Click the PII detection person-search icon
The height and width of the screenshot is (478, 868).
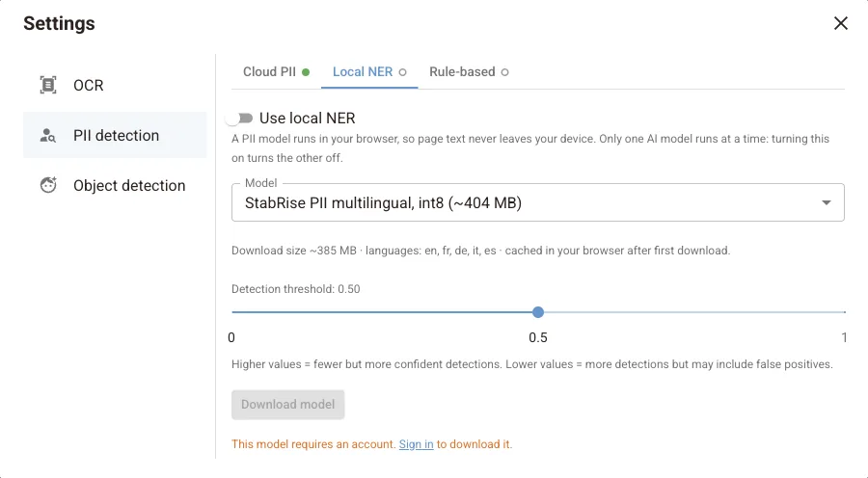pyautogui.click(x=48, y=135)
